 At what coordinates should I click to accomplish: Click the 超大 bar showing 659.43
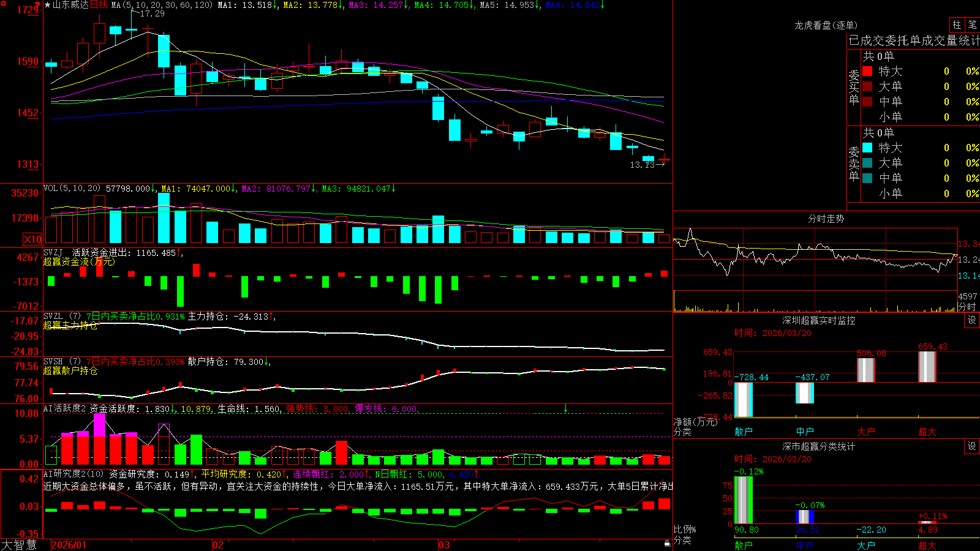point(927,367)
